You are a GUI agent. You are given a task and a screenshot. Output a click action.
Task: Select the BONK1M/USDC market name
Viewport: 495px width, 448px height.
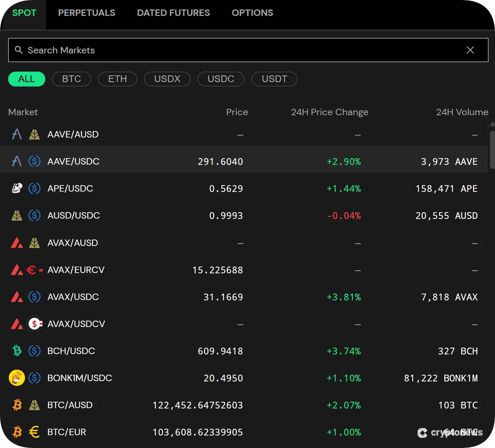pos(80,378)
